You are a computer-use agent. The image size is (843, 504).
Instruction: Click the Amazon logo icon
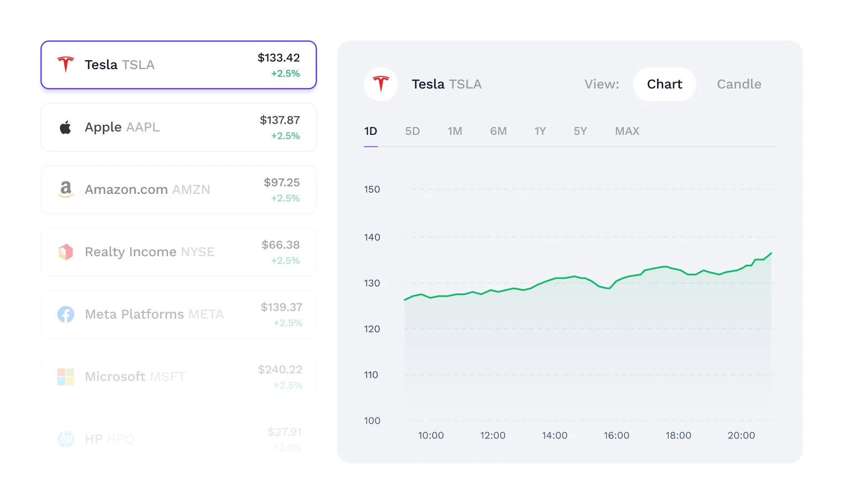pos(66,189)
